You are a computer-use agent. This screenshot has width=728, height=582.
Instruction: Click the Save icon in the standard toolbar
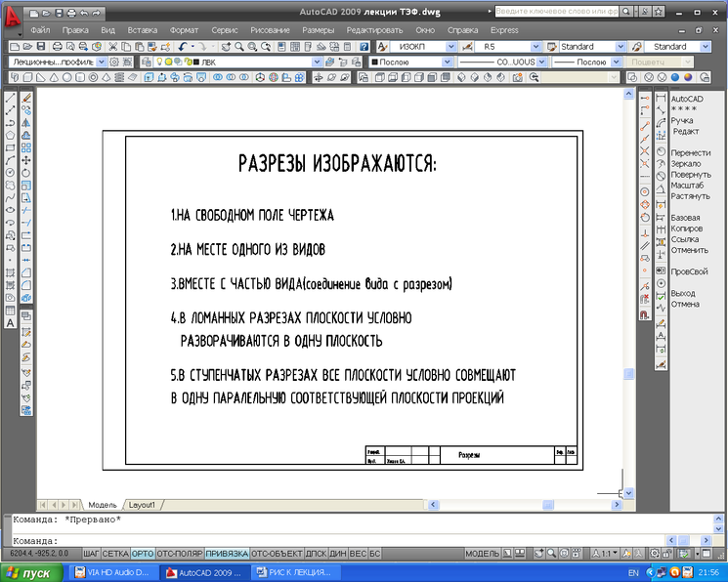(41, 47)
